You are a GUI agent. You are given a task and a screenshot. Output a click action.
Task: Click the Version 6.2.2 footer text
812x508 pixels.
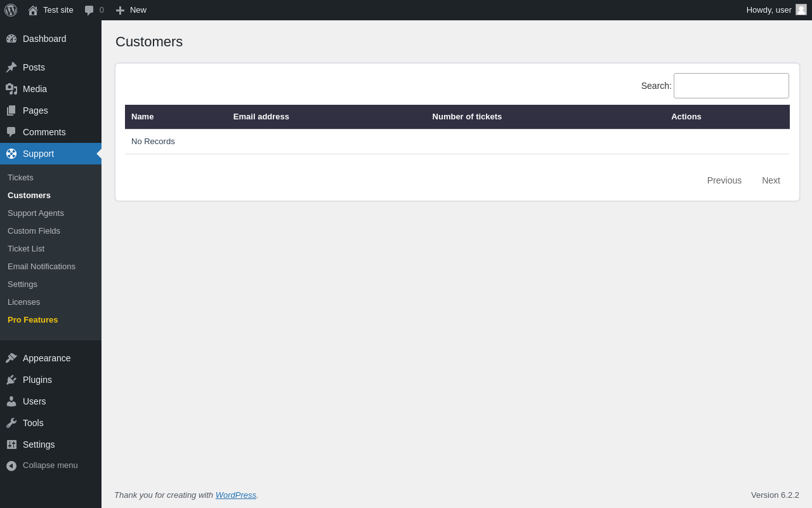point(775,495)
